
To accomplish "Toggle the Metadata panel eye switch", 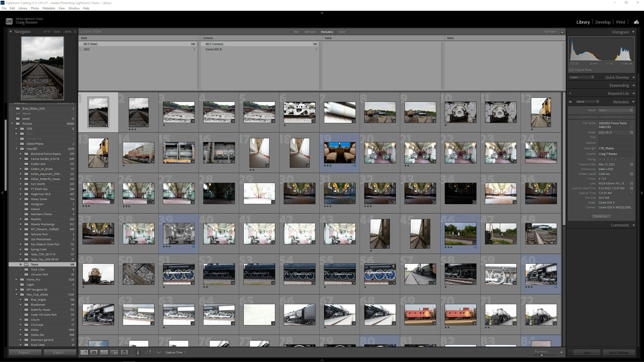I will [570, 102].
